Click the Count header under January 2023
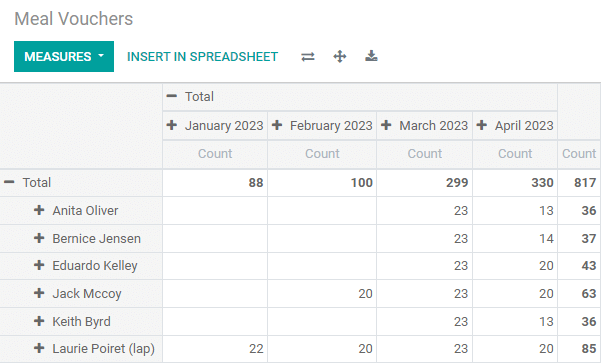The image size is (601, 363). pos(215,154)
